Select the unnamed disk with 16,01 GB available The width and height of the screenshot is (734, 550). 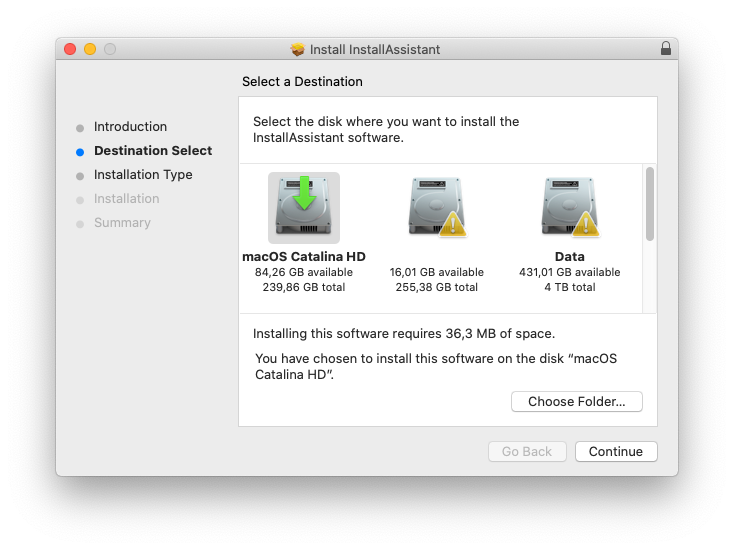point(437,207)
